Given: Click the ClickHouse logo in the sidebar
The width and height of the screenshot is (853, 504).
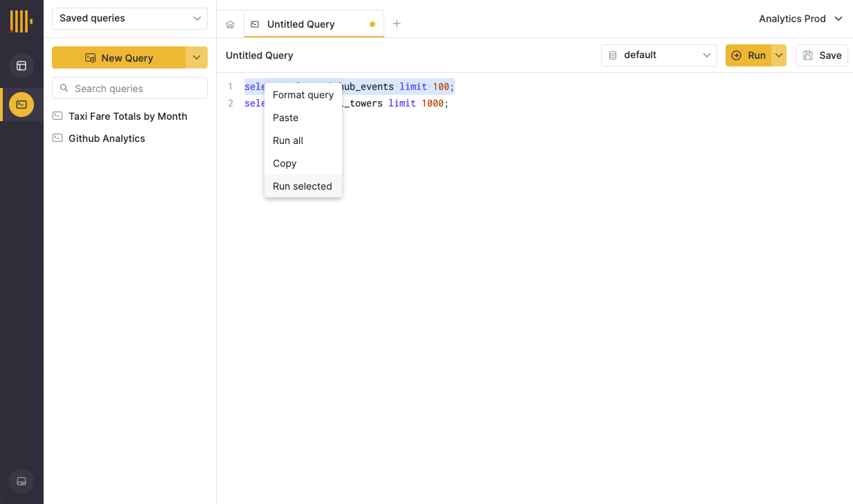Looking at the screenshot, I should click(21, 20).
